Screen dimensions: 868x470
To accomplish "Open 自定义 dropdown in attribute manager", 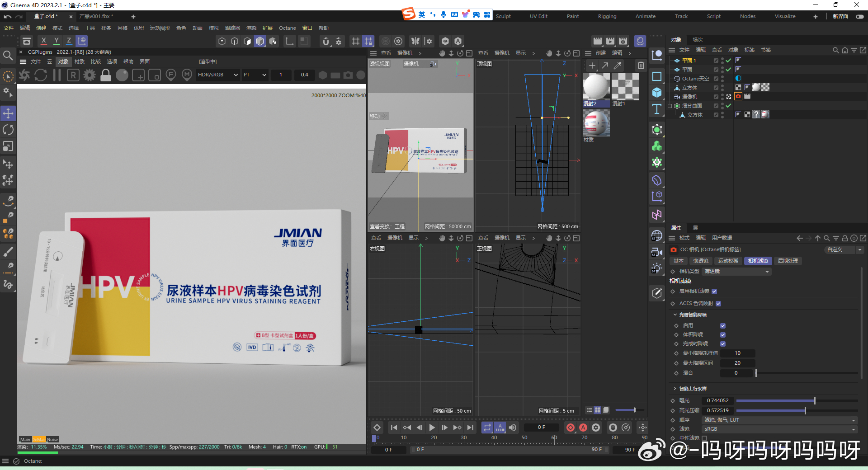I will coord(844,250).
